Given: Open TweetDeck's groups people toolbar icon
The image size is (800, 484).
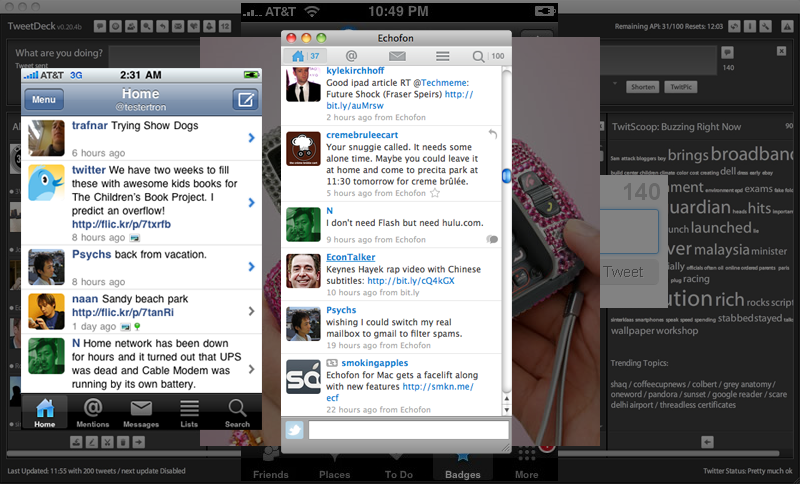Looking at the screenshot, I should click(131, 26).
